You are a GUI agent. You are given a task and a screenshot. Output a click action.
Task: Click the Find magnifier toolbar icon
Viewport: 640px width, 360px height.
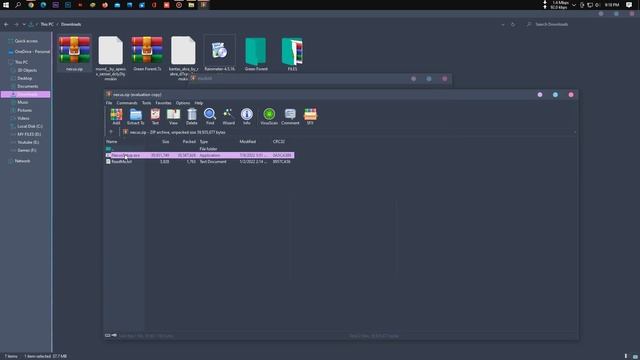point(210,117)
